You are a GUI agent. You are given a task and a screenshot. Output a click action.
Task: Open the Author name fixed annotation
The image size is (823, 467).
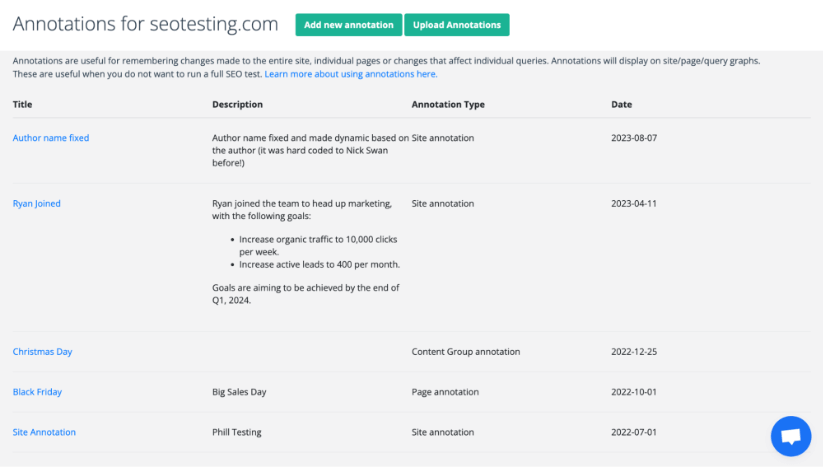click(51, 138)
